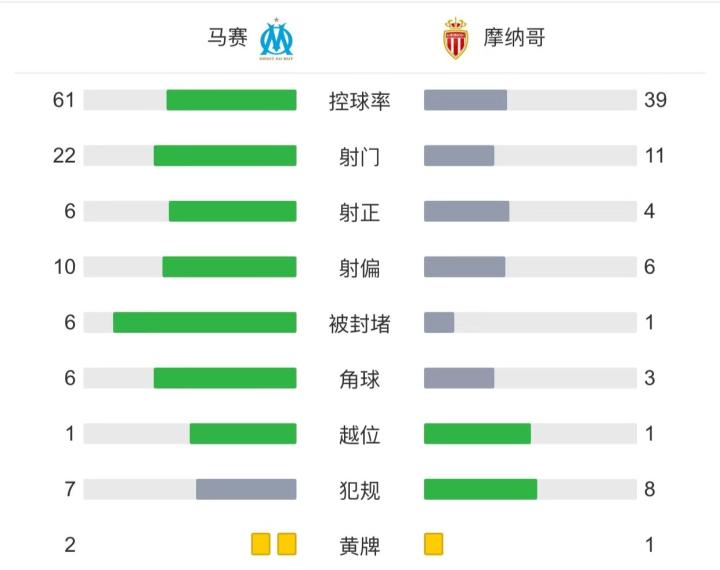The height and width of the screenshot is (570, 720).
Task: Select the 黄牌 row label
Action: [x=360, y=546]
